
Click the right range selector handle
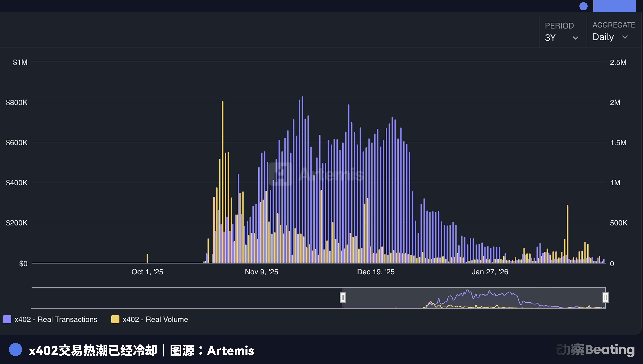[x=605, y=298]
